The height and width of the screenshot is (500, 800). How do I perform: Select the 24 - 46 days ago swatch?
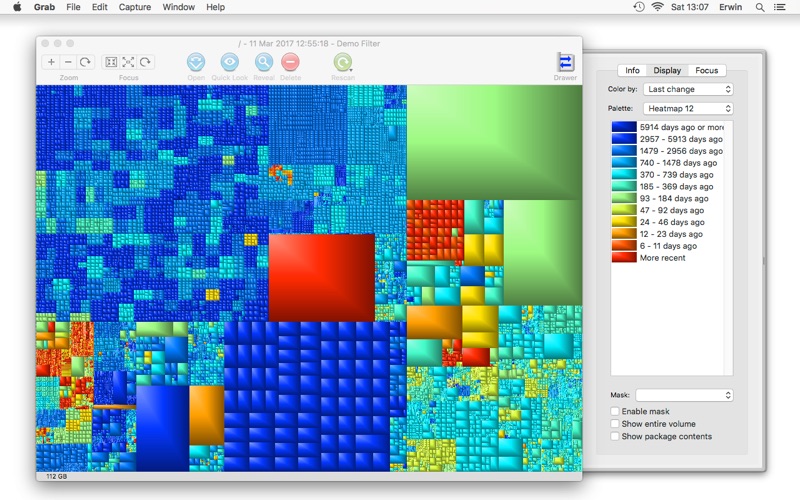point(624,222)
